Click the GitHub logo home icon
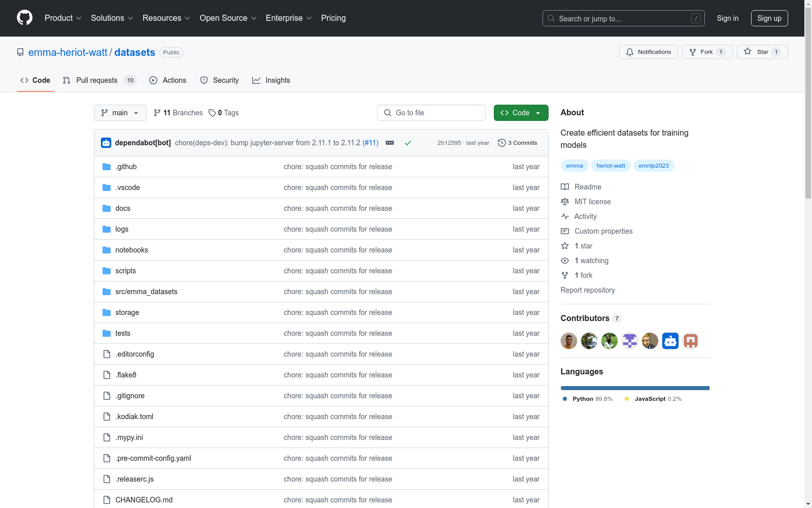This screenshot has width=812, height=508. 24,18
